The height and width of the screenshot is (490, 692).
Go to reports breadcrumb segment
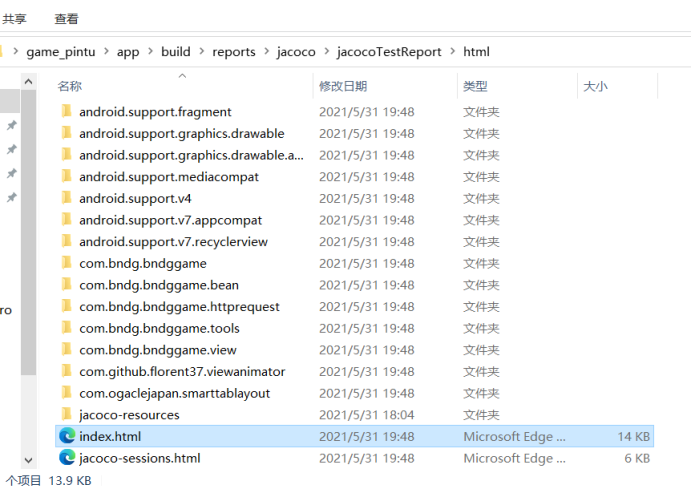[x=234, y=52]
